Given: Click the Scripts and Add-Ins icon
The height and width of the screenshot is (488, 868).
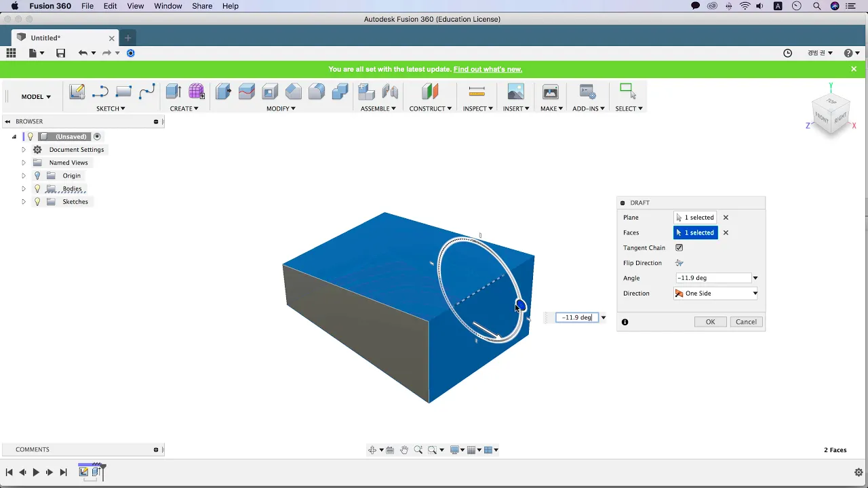Looking at the screenshot, I should point(588,91).
